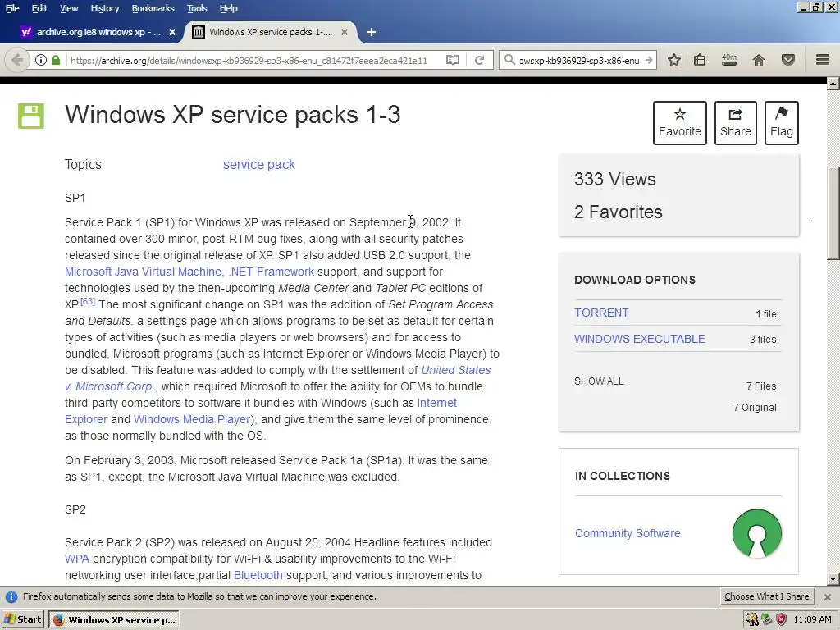
Task: Expand WINDOWS EXECUTABLE download option
Action: pyautogui.click(x=640, y=339)
